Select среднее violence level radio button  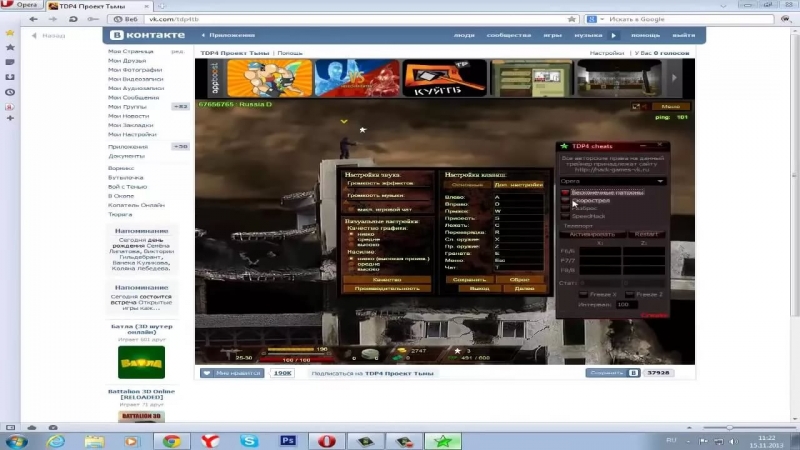click(351, 264)
